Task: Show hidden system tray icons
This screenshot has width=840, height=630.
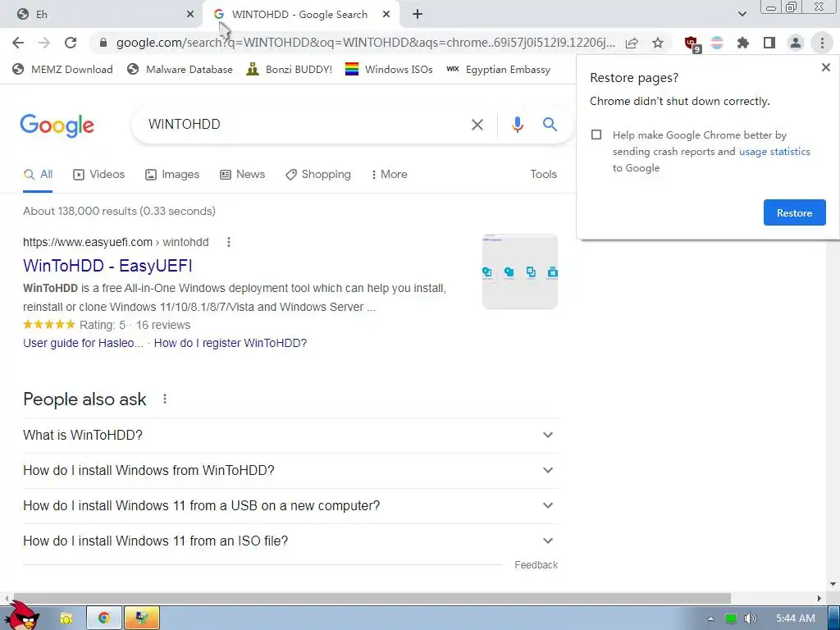Action: [x=710, y=619]
